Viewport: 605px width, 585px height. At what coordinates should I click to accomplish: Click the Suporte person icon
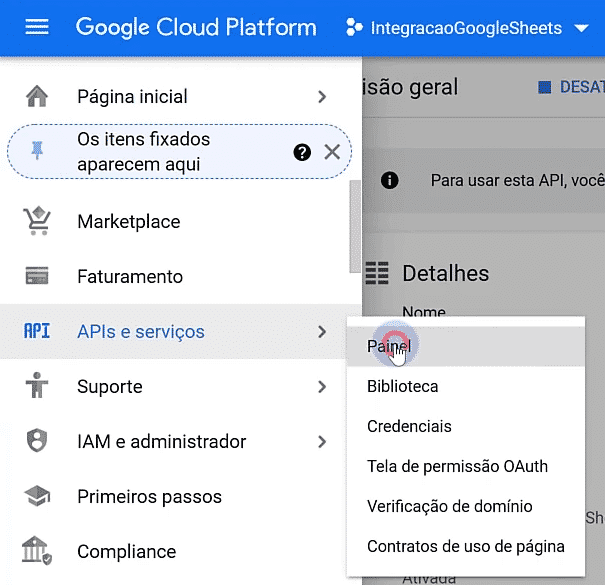coord(37,387)
